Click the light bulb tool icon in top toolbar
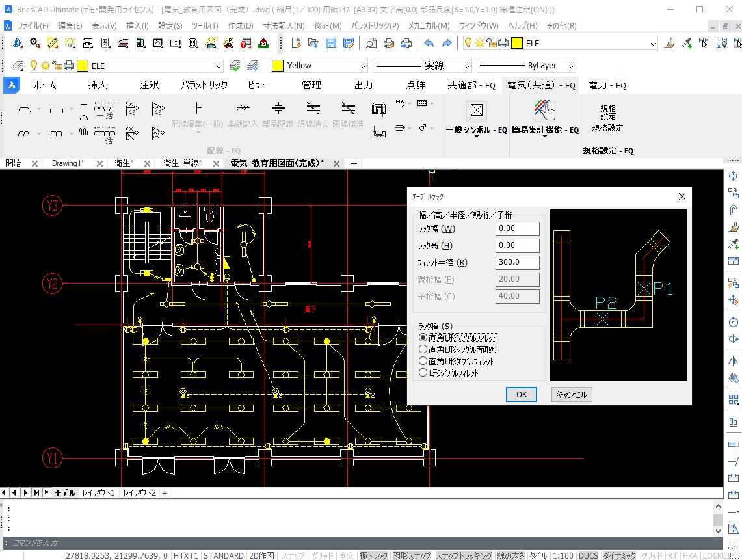Image resolution: width=742 pixels, height=560 pixels. click(x=70, y=43)
